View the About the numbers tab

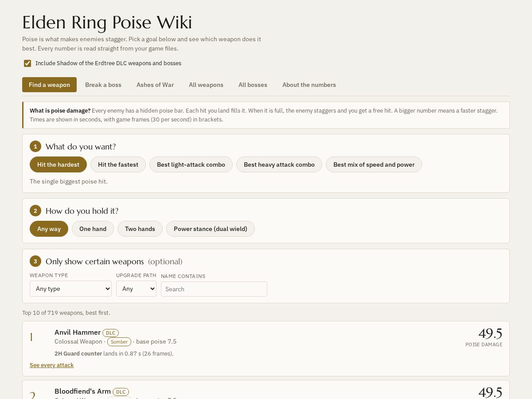tap(309, 85)
